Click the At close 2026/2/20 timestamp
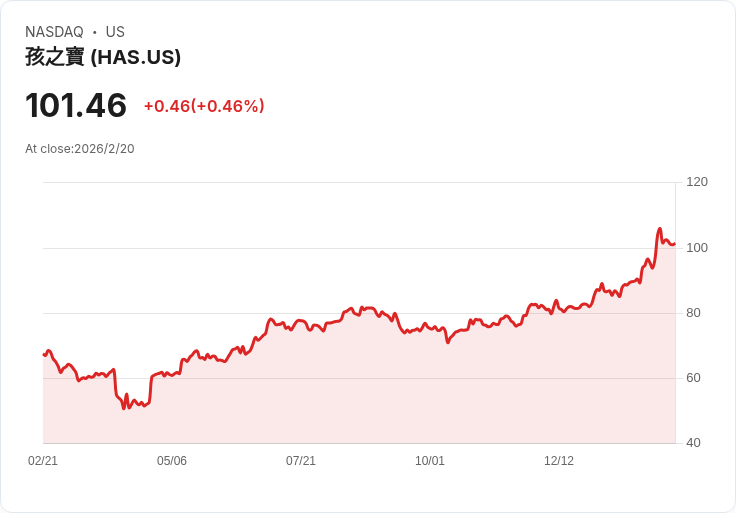This screenshot has width=736, height=513. 80,149
